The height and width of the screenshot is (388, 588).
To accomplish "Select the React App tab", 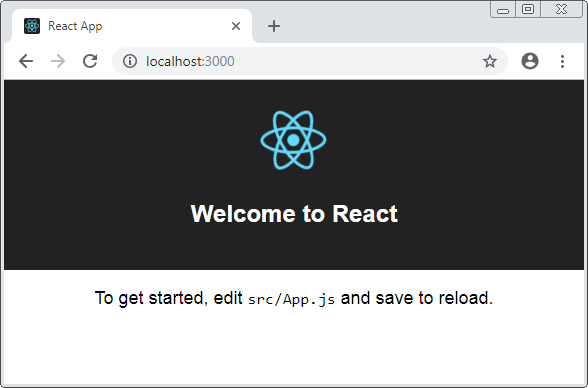I will [x=132, y=26].
